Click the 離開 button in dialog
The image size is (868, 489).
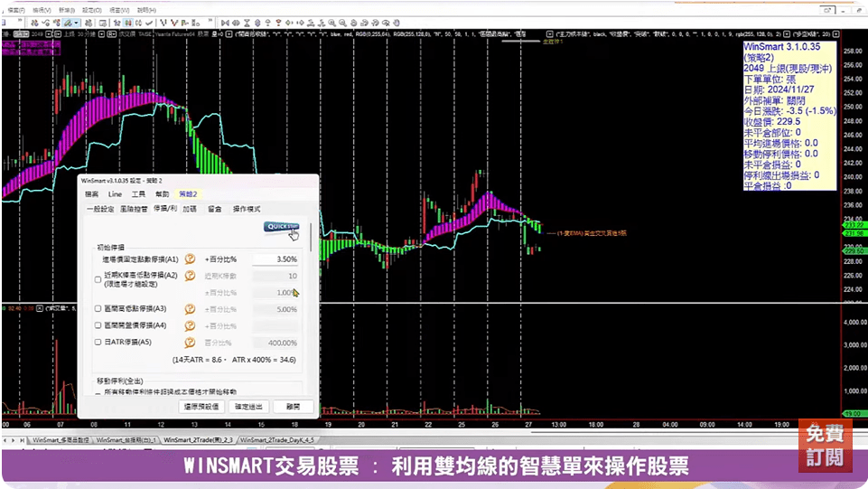point(293,407)
